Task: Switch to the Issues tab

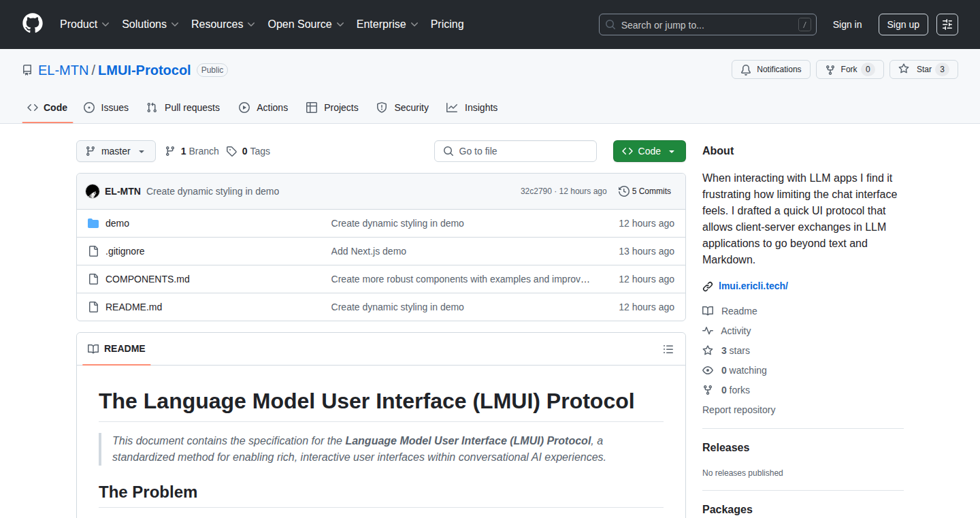Action: pyautogui.click(x=106, y=108)
